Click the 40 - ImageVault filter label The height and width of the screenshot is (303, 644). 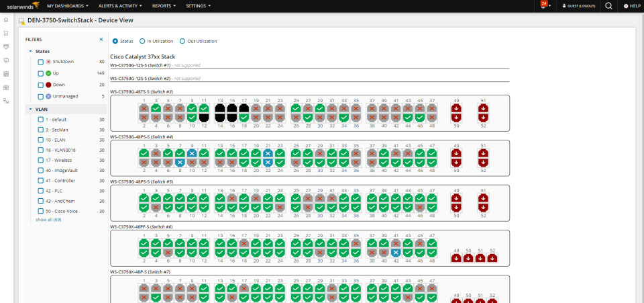coord(62,170)
